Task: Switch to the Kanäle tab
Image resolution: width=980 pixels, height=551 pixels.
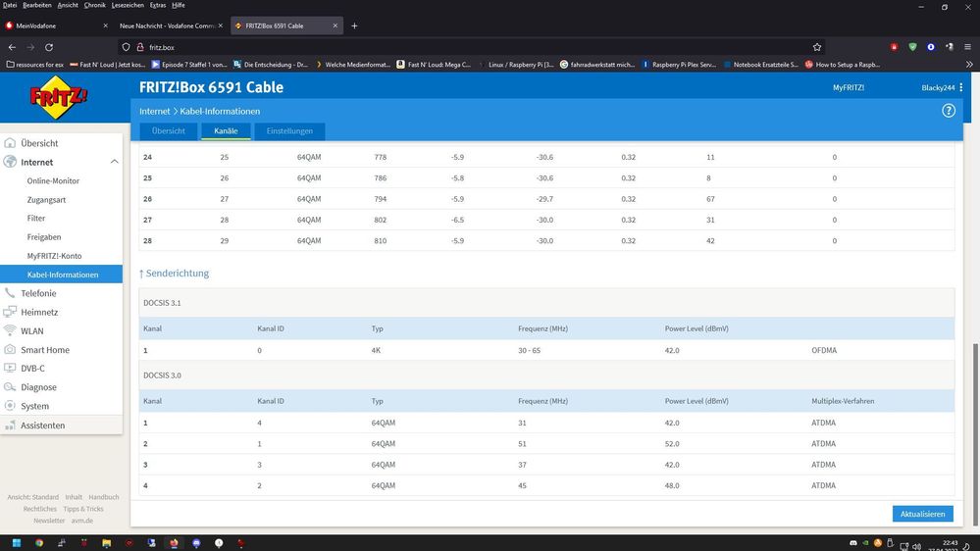Action: pos(226,131)
